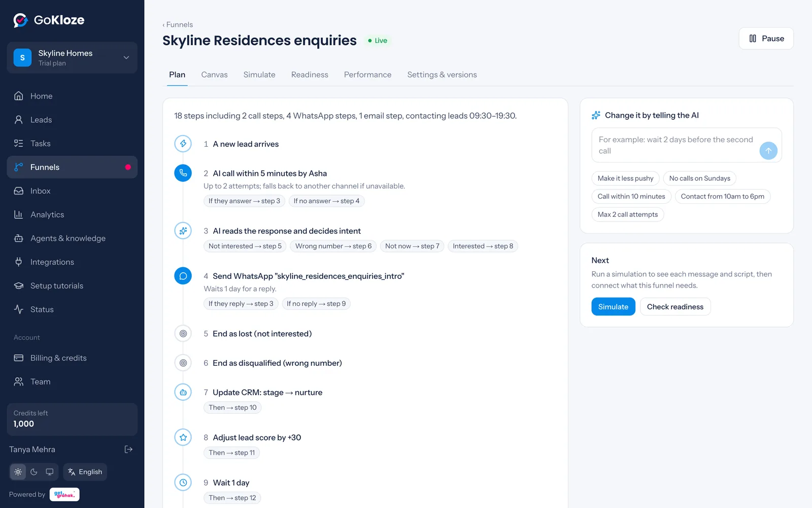Click the 'Max 2 call attempts' suggestion
Screen dimensions: 812x508
[x=627, y=214]
